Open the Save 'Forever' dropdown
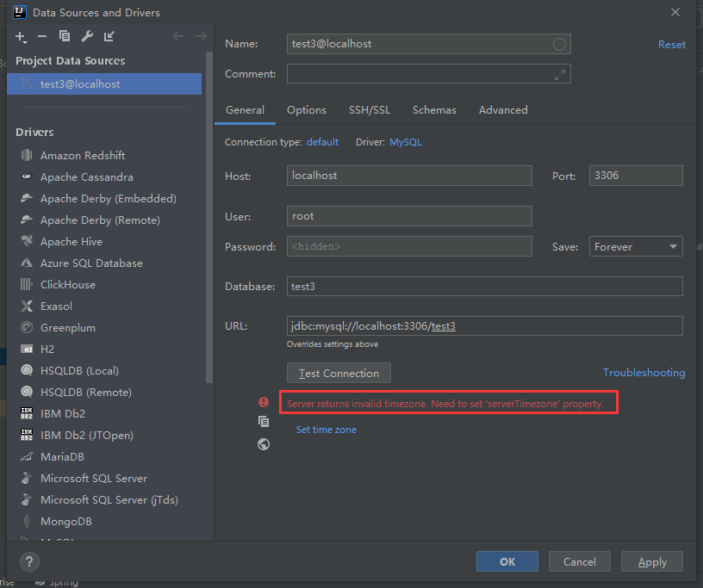This screenshot has height=588, width=703. point(635,246)
